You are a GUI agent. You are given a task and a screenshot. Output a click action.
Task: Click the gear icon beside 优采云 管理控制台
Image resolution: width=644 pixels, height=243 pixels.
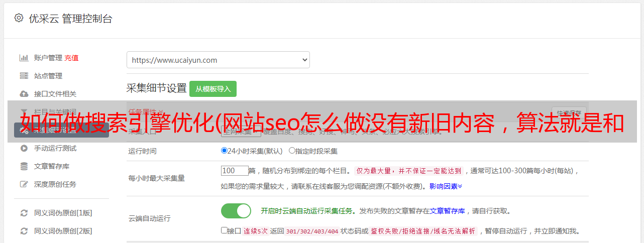[x=19, y=18]
